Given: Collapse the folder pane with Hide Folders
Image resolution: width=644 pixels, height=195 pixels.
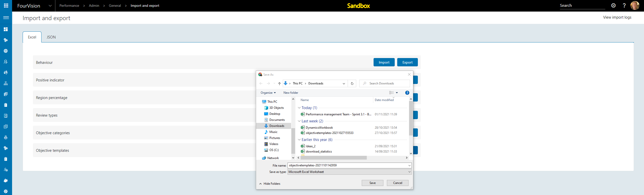Looking at the screenshot, I should (x=270, y=184).
